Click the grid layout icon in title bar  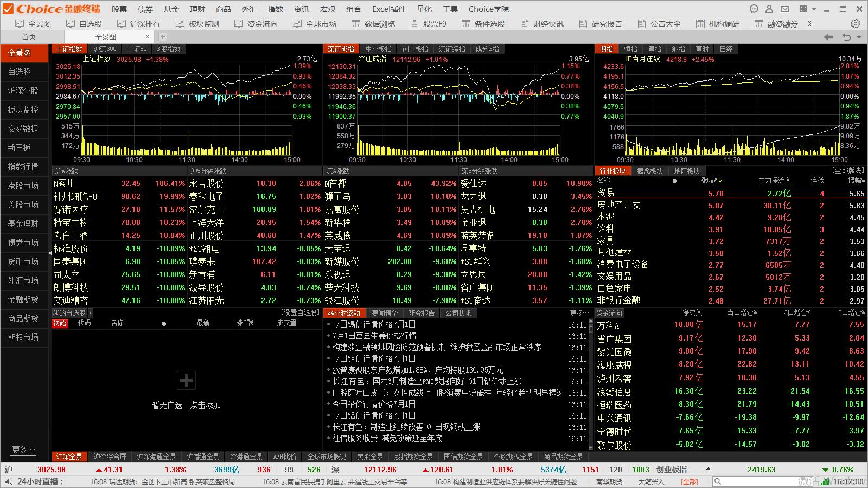[803, 9]
